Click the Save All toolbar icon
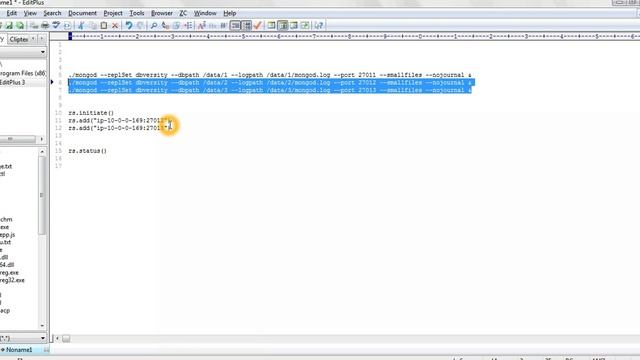640x360 pixels. [20, 25]
